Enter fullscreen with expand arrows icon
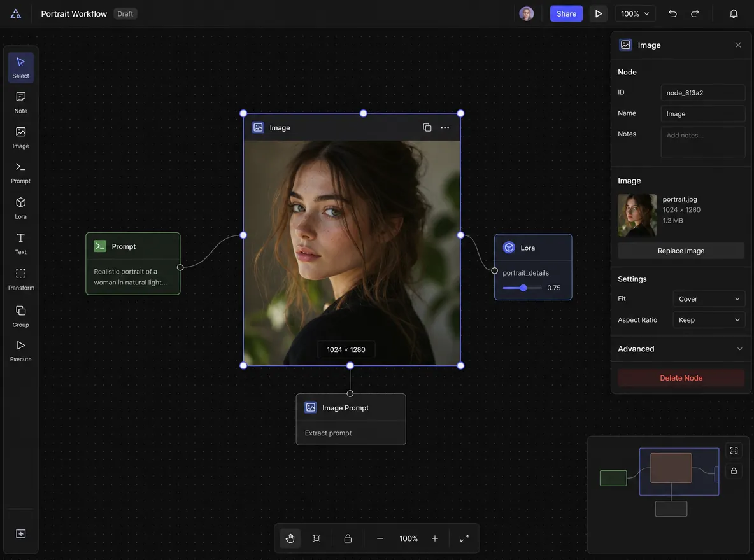This screenshot has height=560, width=754. 464,538
